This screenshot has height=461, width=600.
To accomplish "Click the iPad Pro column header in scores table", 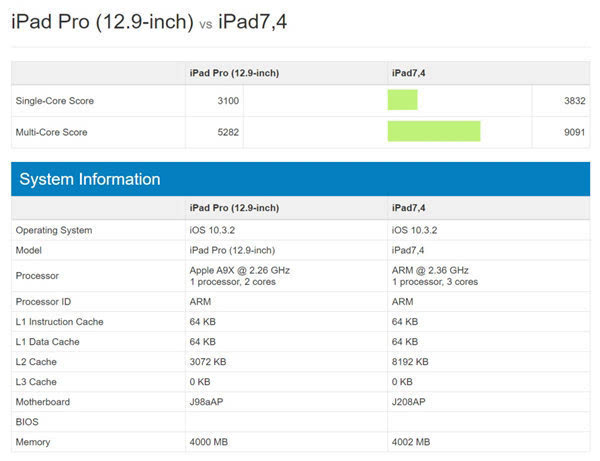I will coord(234,73).
